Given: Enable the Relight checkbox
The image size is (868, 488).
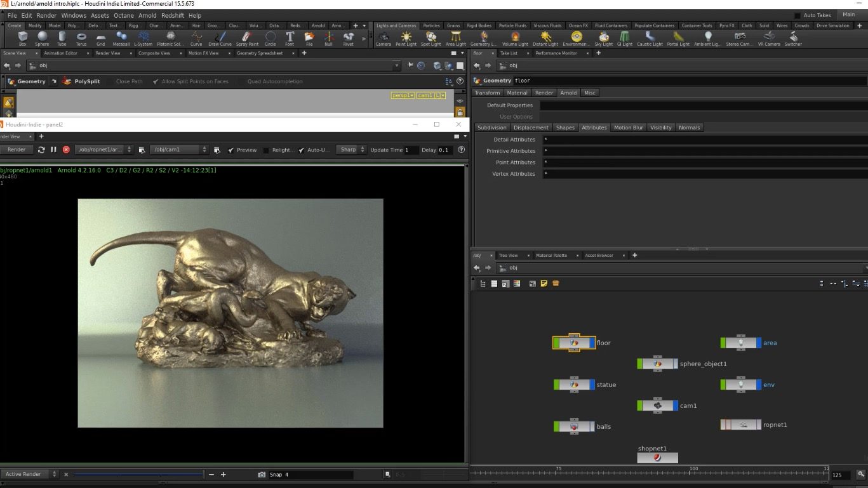Looking at the screenshot, I should click(x=266, y=150).
